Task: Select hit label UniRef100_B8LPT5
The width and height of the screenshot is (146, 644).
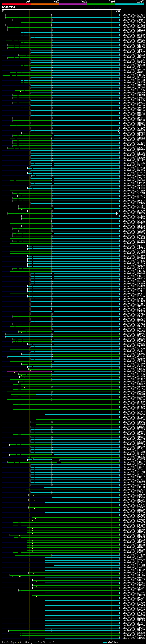Action: [x=134, y=45]
